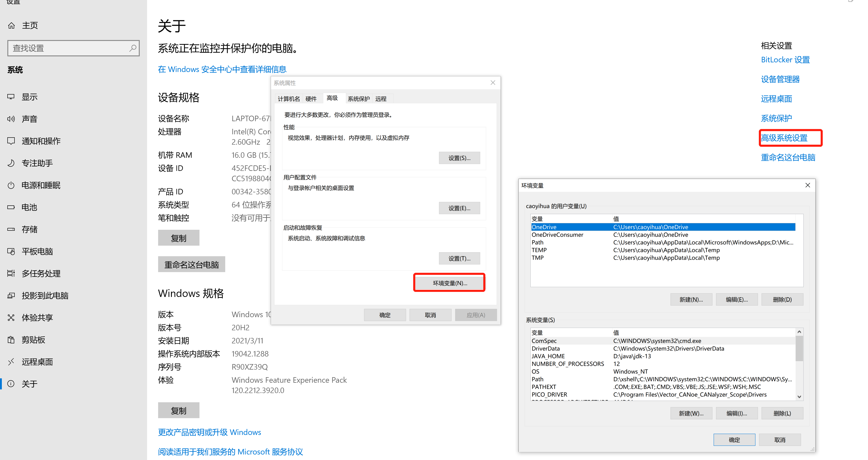Select the Focus Assist moon icon
The image size is (868, 460).
point(11,163)
